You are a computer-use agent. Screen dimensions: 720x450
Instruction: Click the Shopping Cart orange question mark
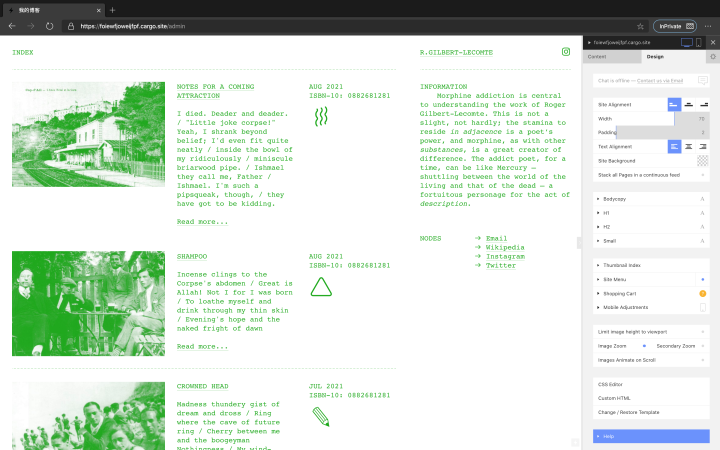pos(703,293)
